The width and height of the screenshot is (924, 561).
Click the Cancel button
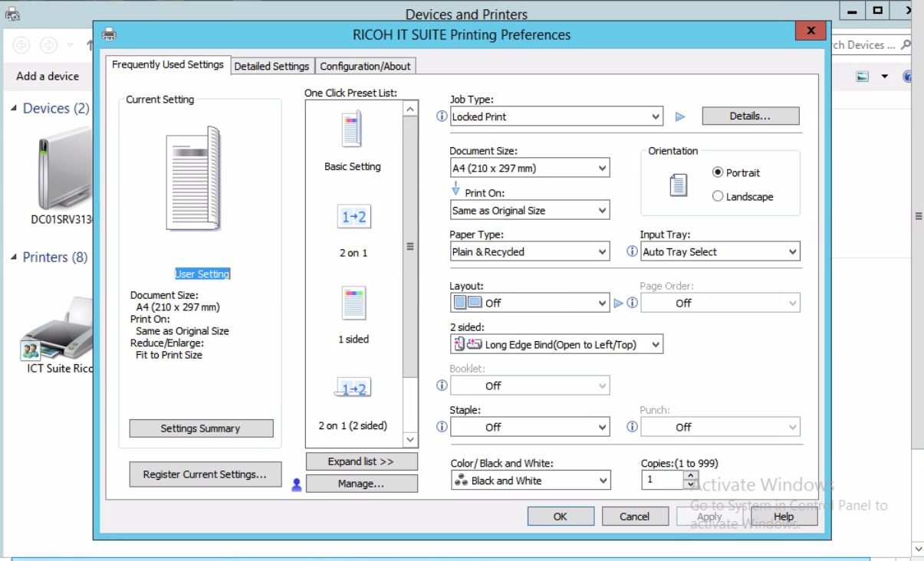click(x=634, y=517)
